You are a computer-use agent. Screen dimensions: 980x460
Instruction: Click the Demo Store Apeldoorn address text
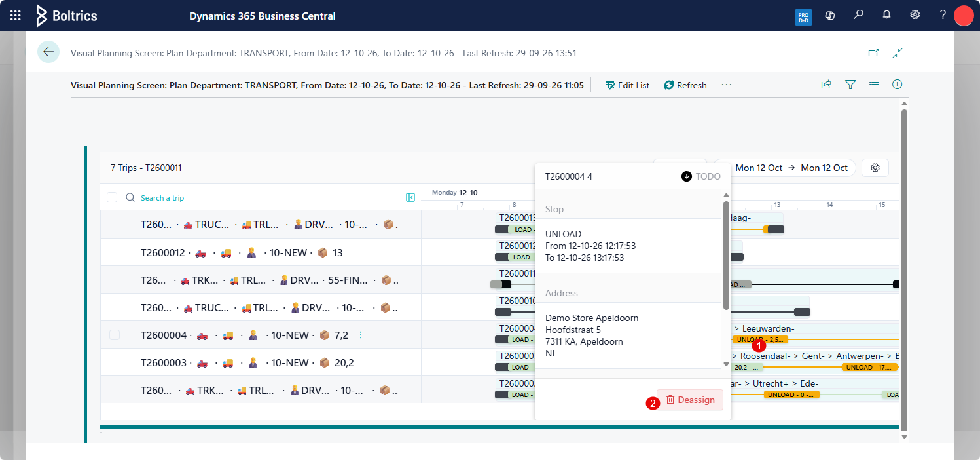(592, 318)
